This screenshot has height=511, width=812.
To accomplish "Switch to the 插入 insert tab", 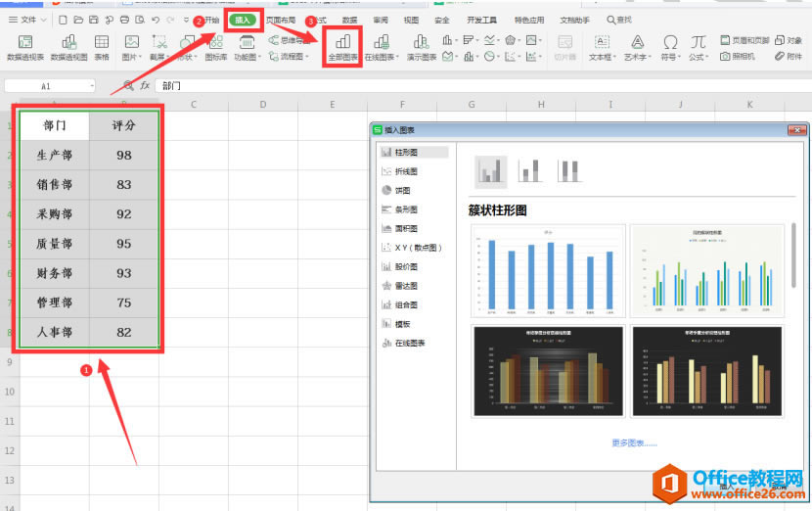I will [243, 20].
